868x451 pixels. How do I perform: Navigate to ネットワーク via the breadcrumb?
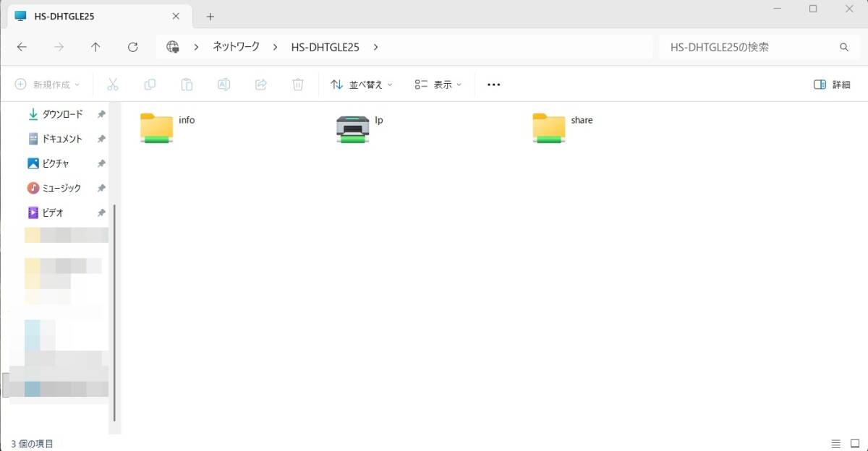tap(234, 47)
